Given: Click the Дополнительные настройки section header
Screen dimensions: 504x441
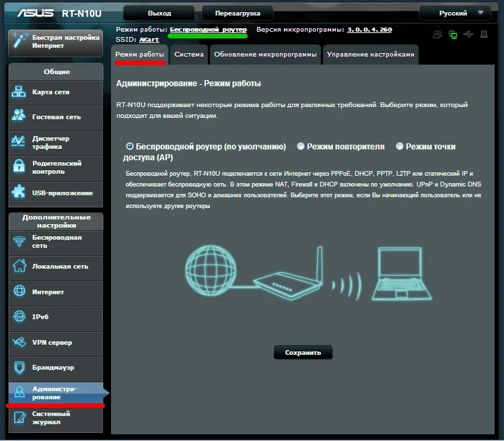Looking at the screenshot, I should (x=57, y=222).
